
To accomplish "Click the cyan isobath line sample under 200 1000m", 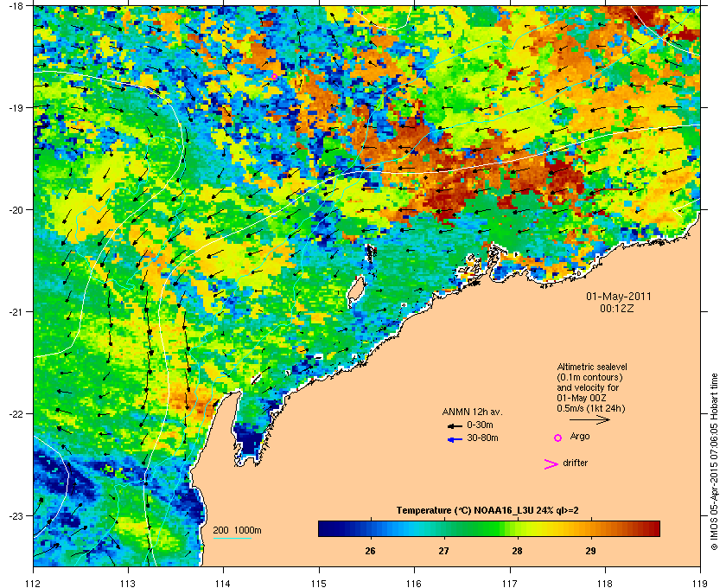I will 232,538.
